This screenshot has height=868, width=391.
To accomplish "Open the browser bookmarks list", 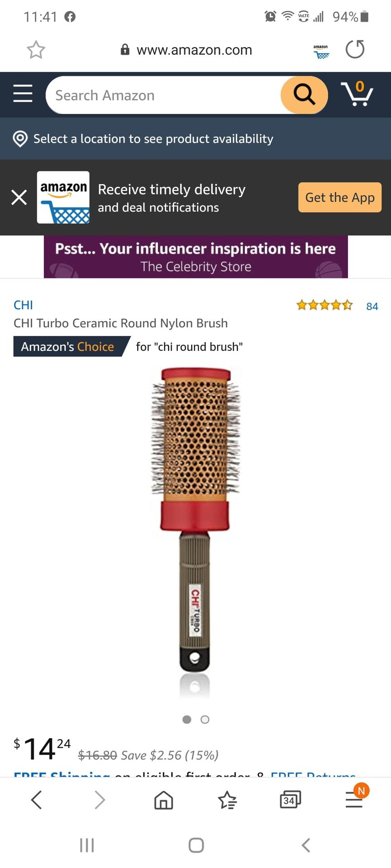I will click(x=227, y=800).
